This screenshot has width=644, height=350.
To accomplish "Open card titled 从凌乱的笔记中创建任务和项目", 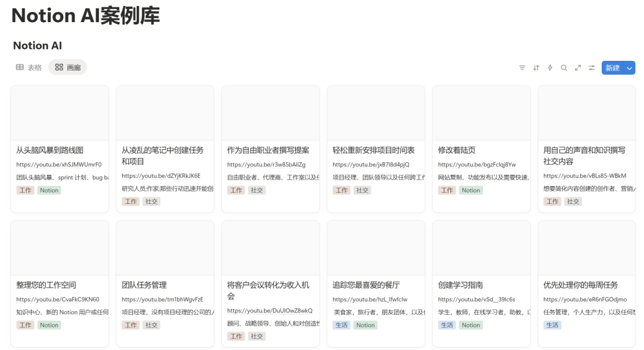I will (x=163, y=156).
